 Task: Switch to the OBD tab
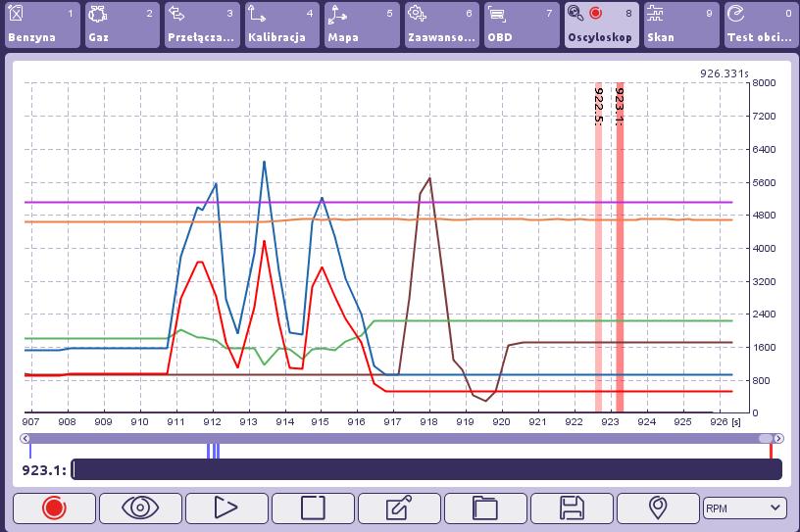522,24
